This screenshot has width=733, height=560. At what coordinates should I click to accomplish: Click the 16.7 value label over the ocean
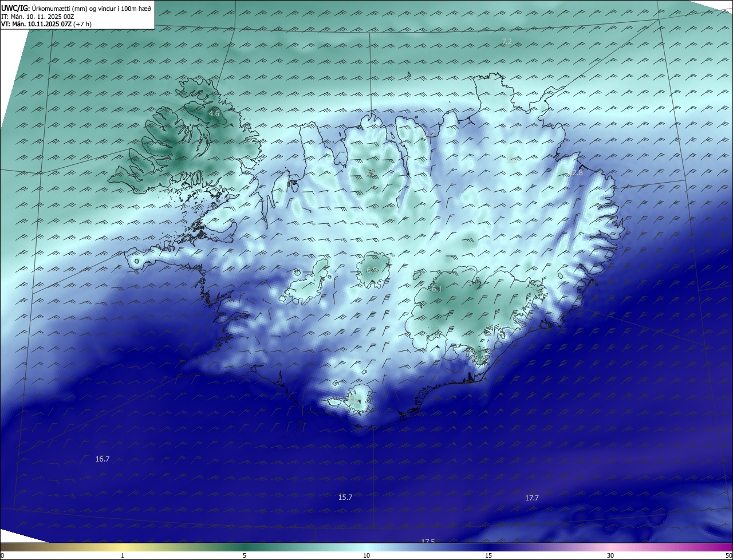click(103, 459)
